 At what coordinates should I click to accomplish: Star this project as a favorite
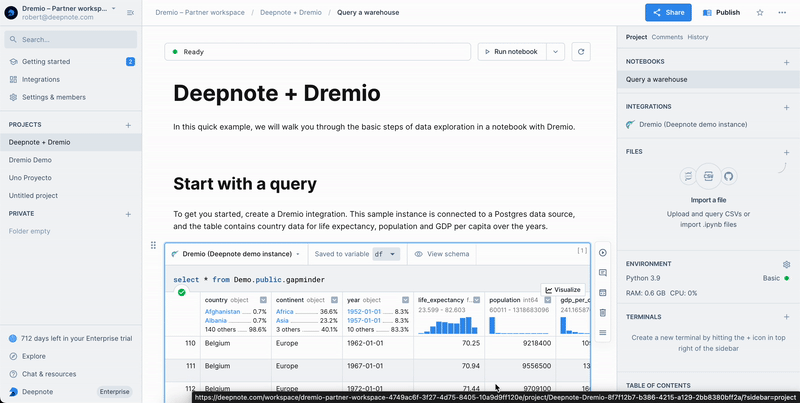[x=760, y=13]
